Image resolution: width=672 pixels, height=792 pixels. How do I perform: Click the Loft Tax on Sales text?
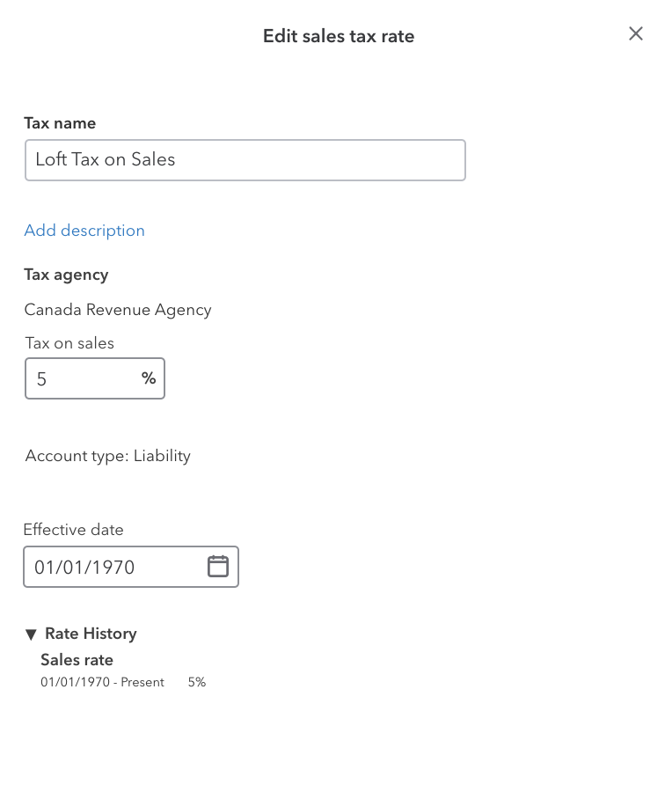[x=106, y=159]
